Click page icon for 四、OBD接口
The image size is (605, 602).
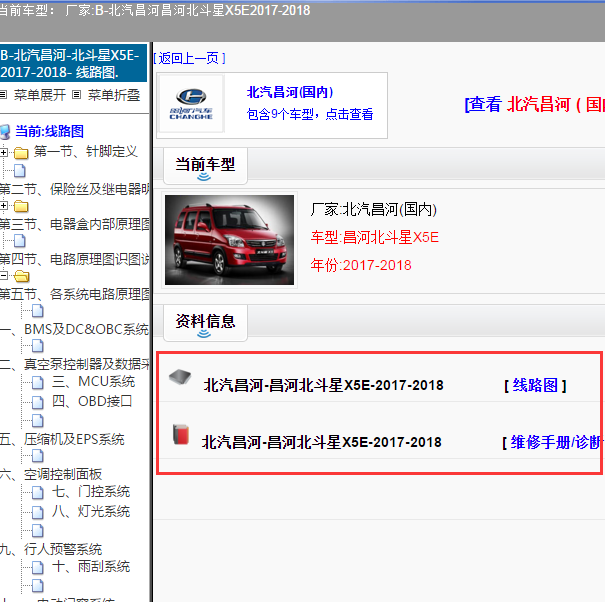pyautogui.click(x=37, y=402)
